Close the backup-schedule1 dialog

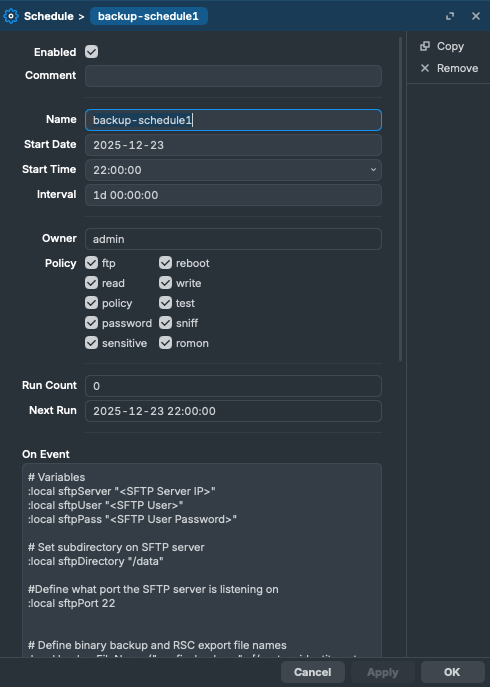[x=476, y=16]
